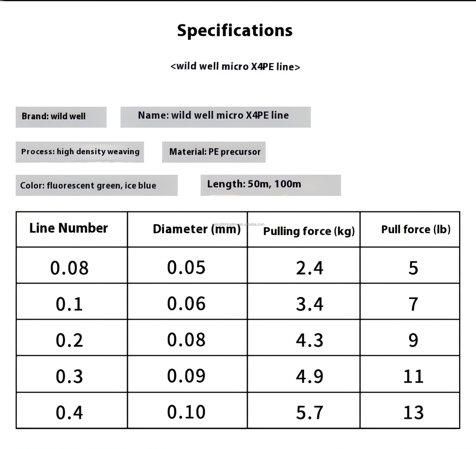476x449 pixels.
Task: Select the 2.4 pulling force cell
Action: (309, 268)
